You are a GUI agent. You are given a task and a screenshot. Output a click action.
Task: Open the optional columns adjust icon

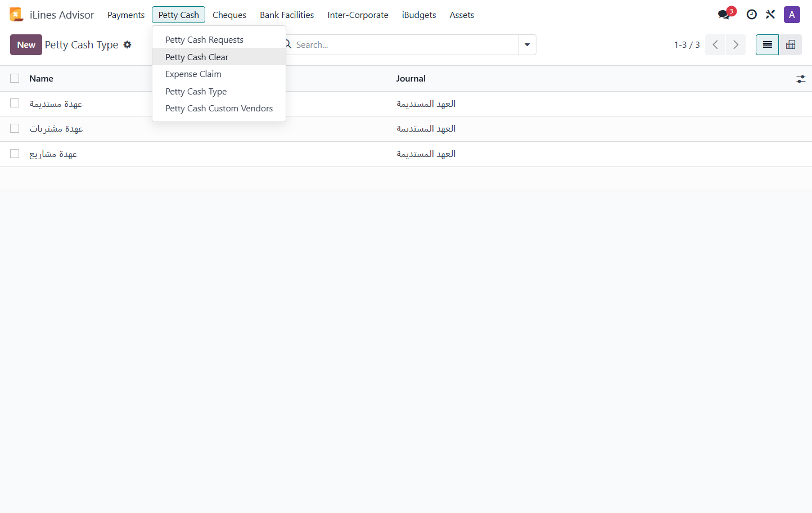801,79
